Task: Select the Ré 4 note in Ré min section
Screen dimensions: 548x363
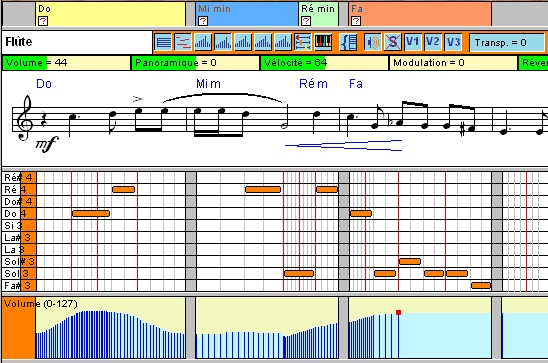Action: (327, 189)
